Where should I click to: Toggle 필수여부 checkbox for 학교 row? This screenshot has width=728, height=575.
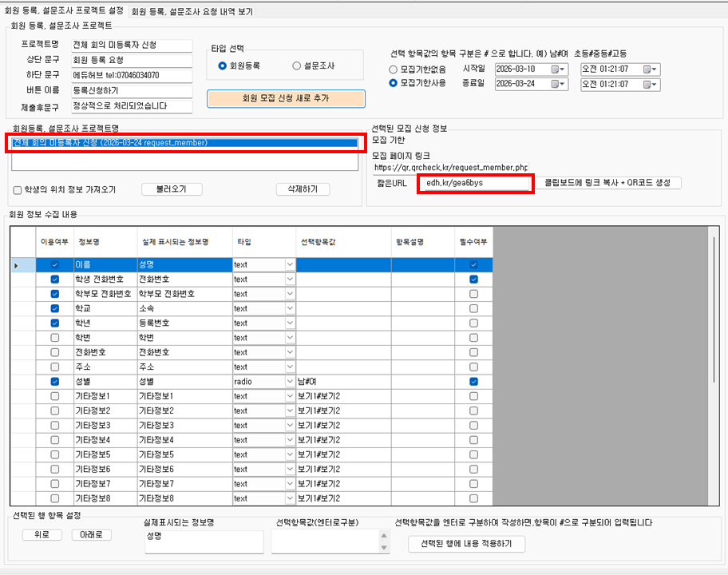pos(473,308)
